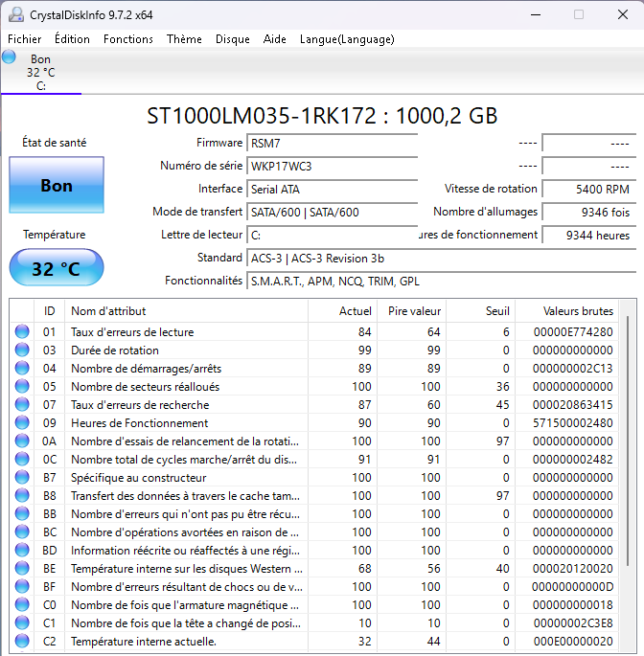Click the Bon health status button
The width and height of the screenshot is (644, 656).
click(56, 185)
